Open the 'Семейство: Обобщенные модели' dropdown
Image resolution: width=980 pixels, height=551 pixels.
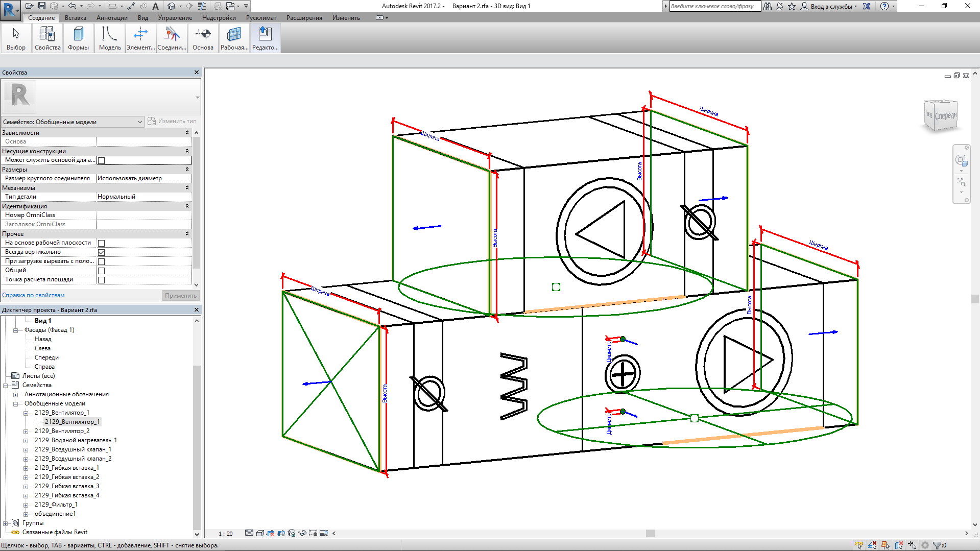tap(73, 122)
